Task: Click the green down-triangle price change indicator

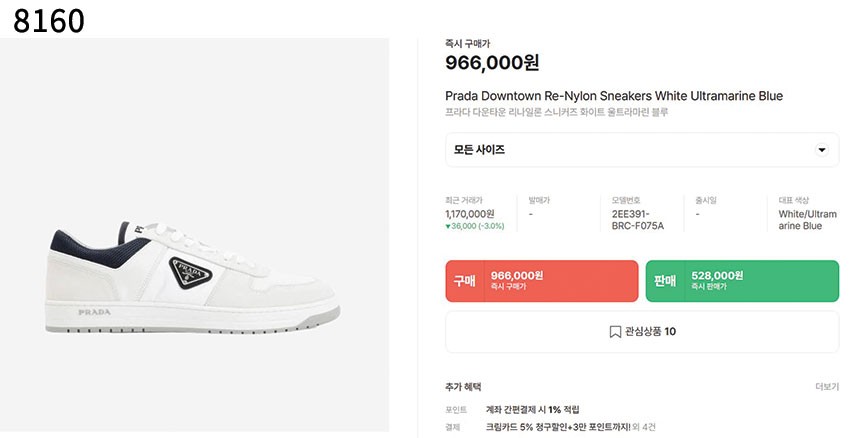Action: point(448,226)
